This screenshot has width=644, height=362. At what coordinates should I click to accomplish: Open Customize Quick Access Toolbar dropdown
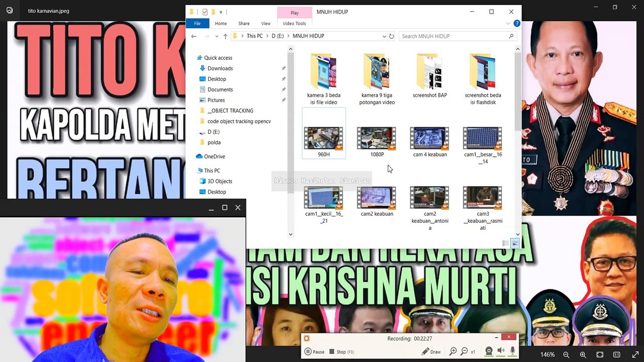tap(221, 12)
